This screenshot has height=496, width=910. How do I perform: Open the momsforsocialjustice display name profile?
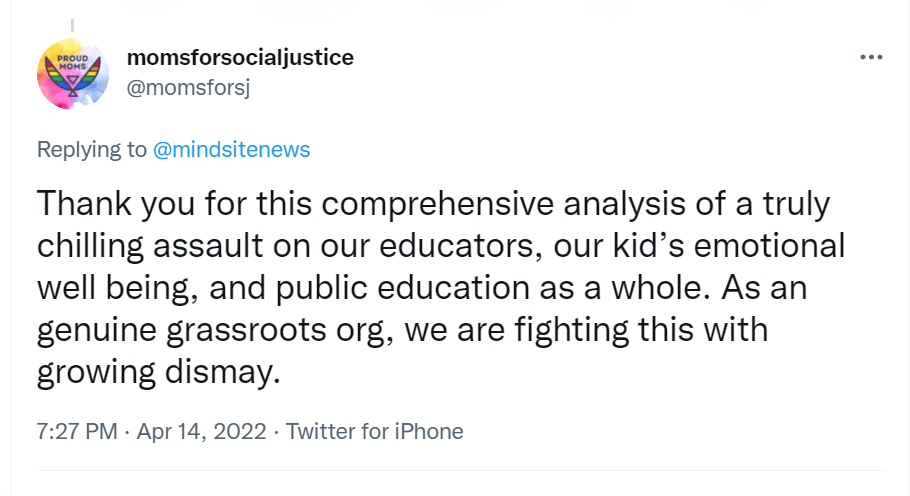(240, 58)
